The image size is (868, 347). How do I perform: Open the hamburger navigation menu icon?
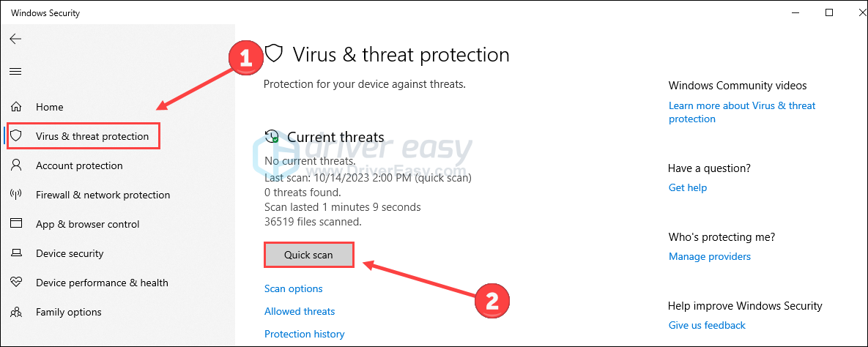pos(15,72)
